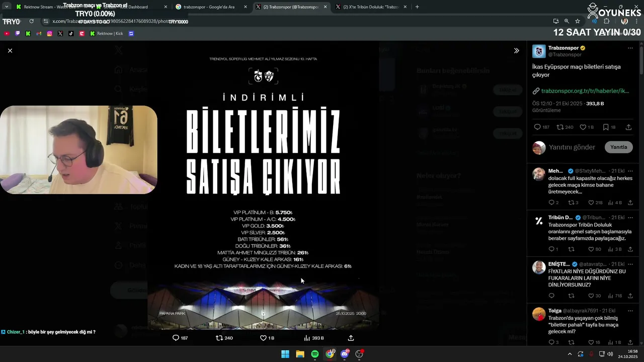Retweet icon under the photo viewer
This screenshot has height=362, width=644.
(219, 338)
